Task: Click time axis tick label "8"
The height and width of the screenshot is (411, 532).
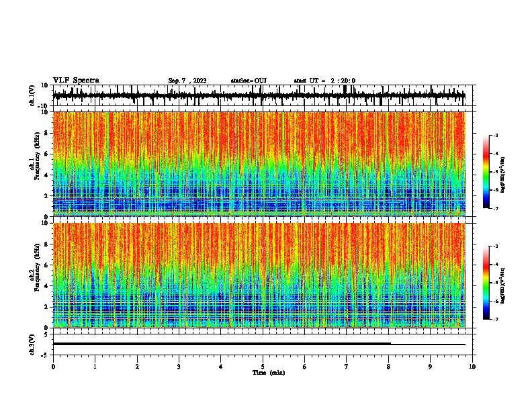Action: point(388,367)
